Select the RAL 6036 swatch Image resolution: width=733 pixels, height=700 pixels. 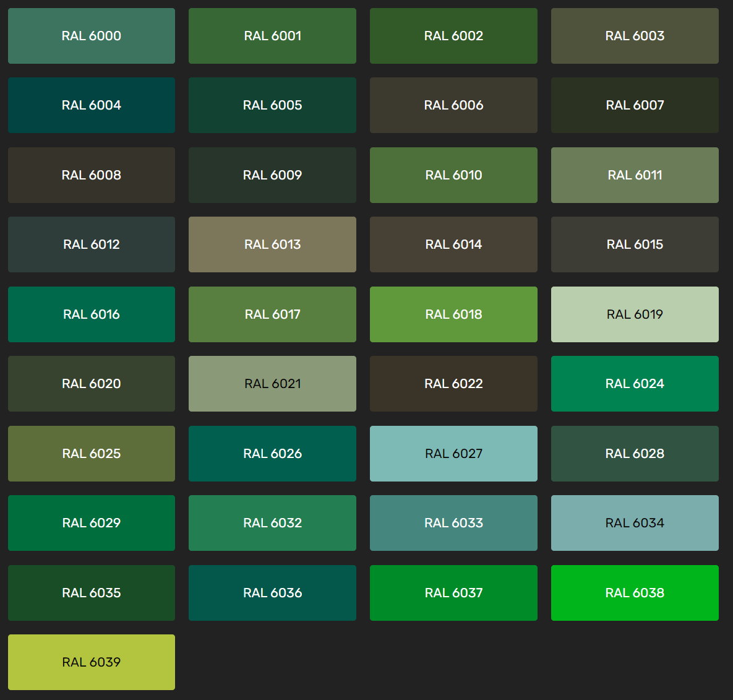(272, 593)
